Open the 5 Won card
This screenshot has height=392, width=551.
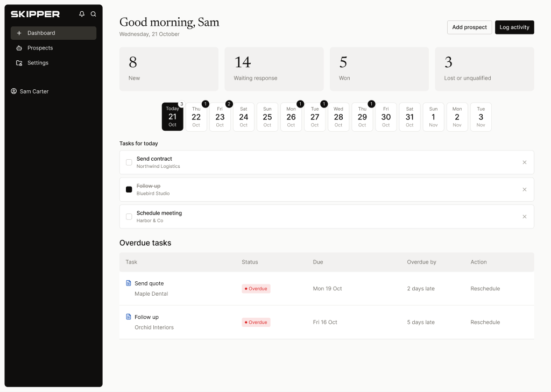click(x=379, y=69)
